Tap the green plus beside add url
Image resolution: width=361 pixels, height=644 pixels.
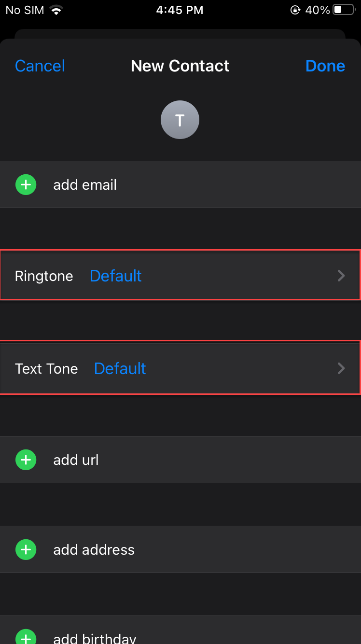click(26, 460)
